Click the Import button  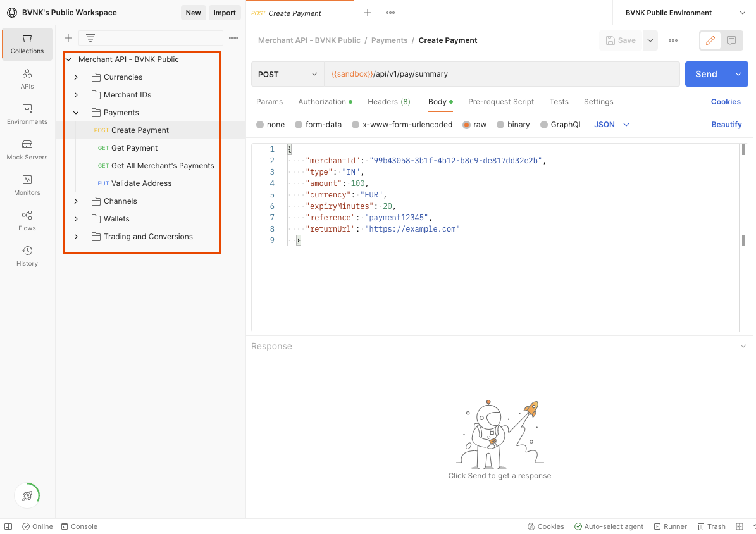225,13
